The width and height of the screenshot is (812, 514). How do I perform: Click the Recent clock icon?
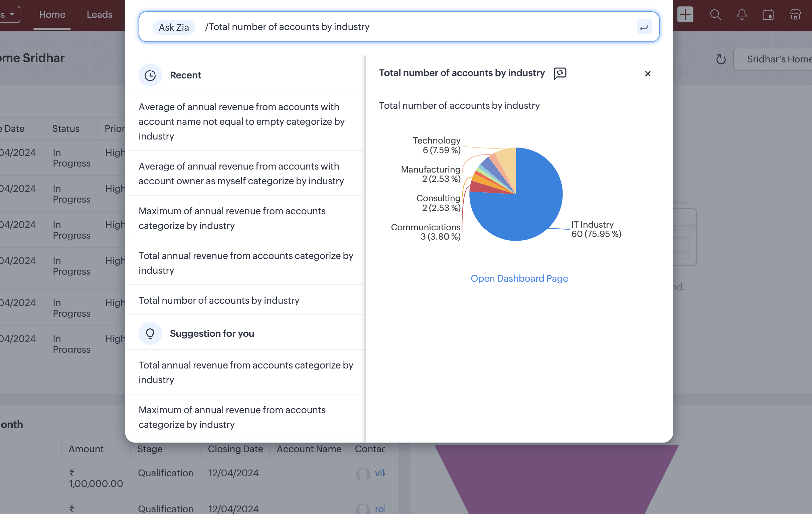tap(150, 75)
